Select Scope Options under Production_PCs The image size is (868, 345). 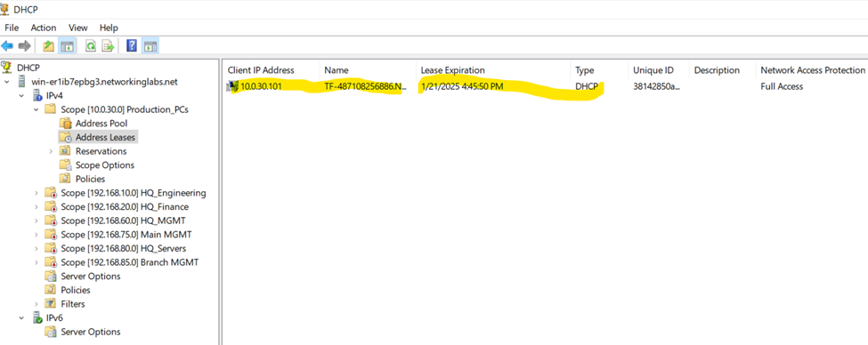click(105, 164)
